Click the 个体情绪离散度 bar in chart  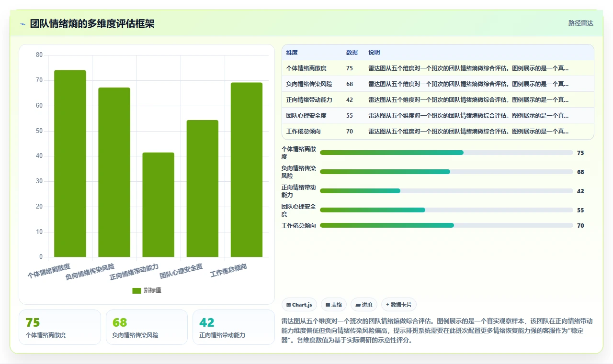[x=70, y=164]
